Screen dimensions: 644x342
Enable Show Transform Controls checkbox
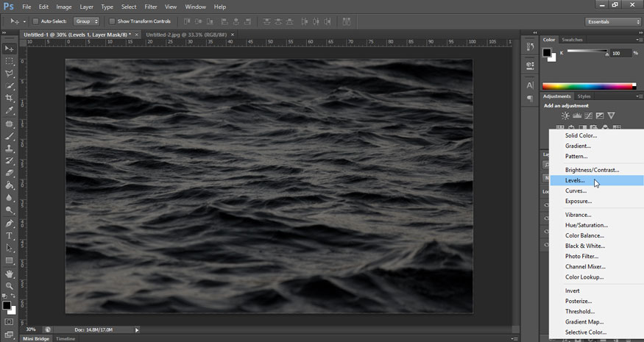coord(112,21)
